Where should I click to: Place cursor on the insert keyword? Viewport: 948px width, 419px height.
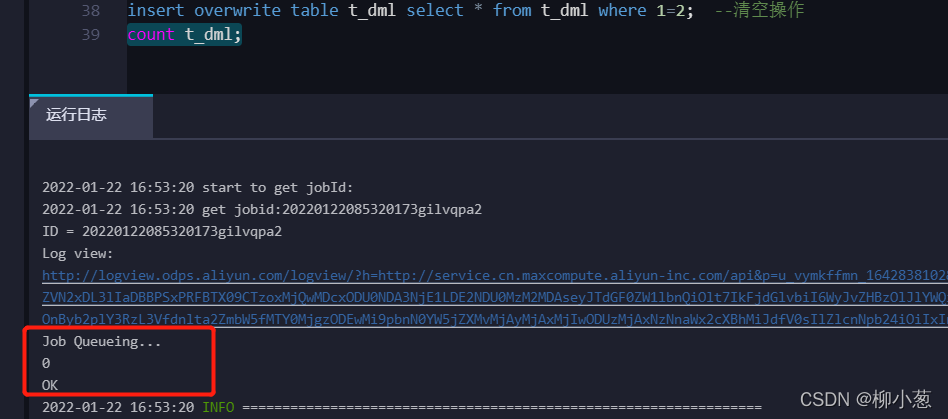[x=155, y=11]
